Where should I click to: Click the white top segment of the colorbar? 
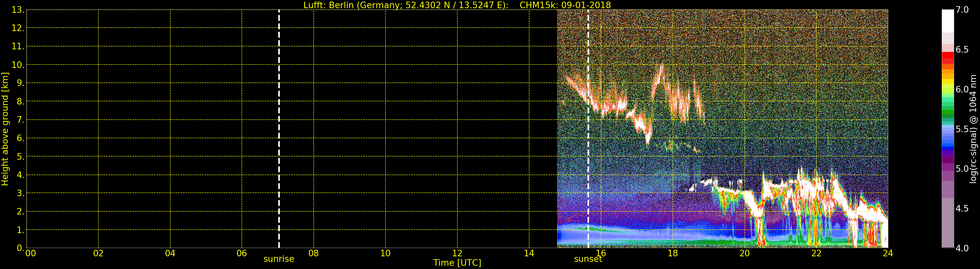point(948,21)
